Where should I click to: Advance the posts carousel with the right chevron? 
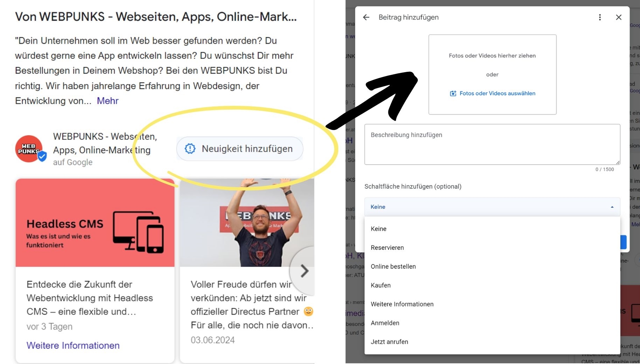point(304,271)
